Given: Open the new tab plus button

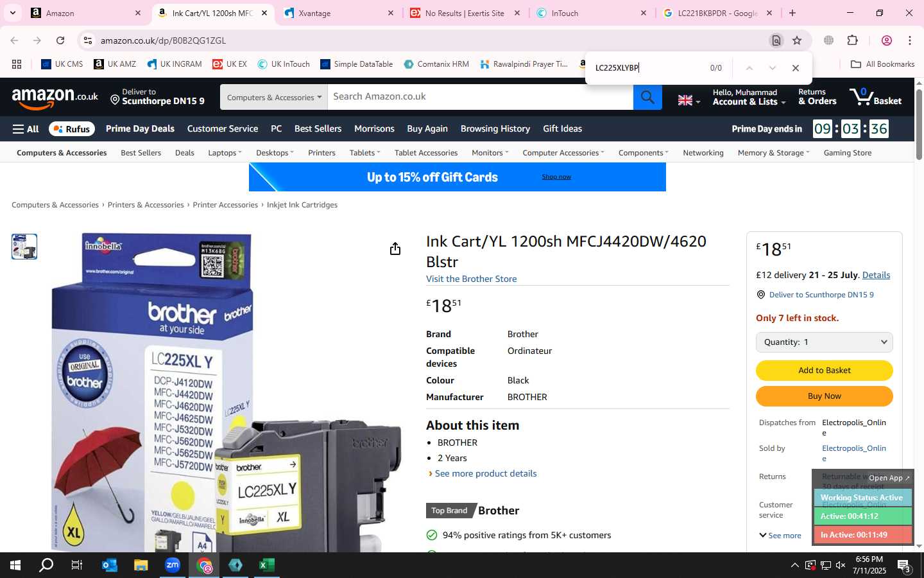Looking at the screenshot, I should [x=792, y=13].
